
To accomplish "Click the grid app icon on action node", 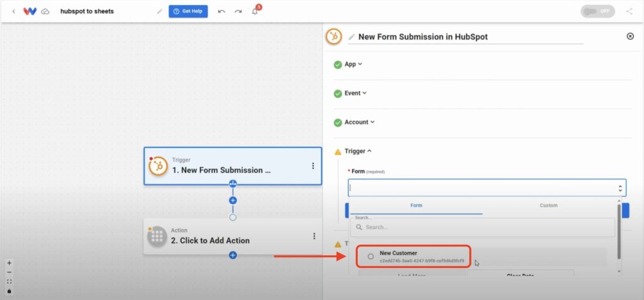I will (157, 236).
